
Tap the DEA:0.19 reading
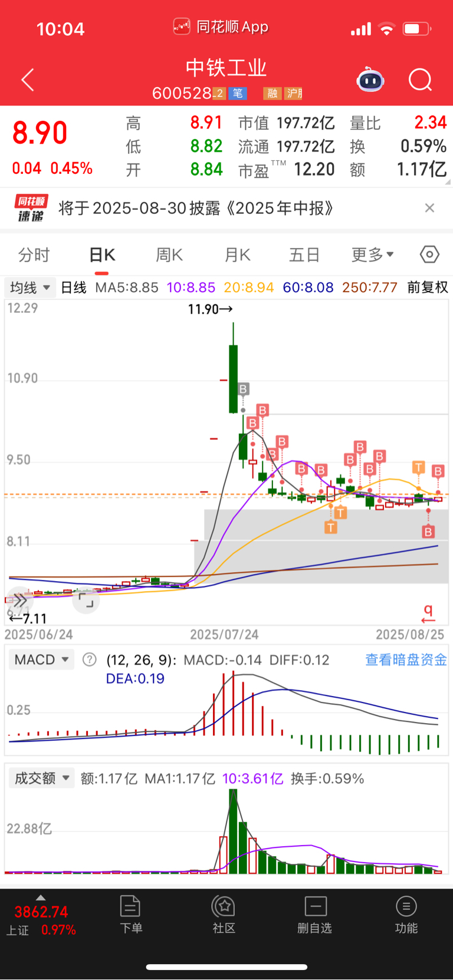tap(135, 678)
